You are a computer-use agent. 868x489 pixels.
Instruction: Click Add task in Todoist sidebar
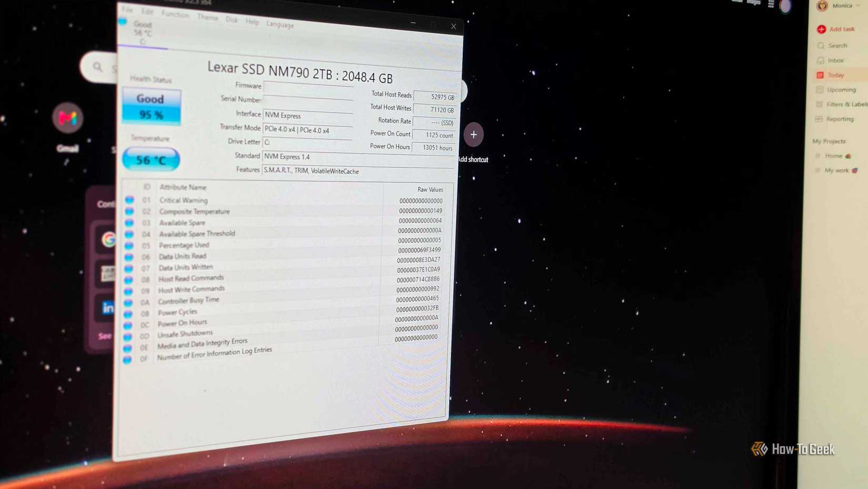pyautogui.click(x=836, y=29)
